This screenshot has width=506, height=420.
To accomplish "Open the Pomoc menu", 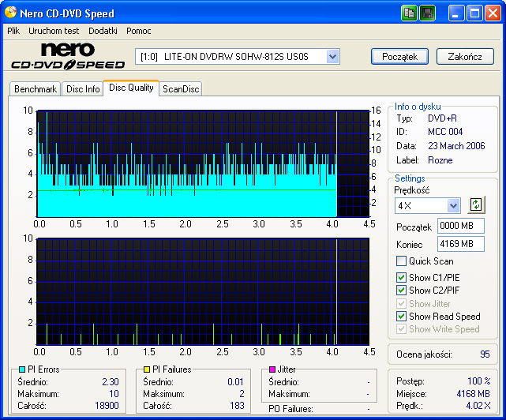I will click(139, 31).
